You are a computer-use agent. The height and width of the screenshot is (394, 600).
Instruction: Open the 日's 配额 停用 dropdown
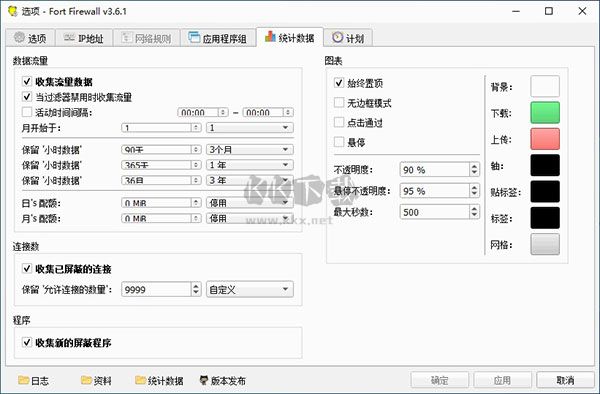[250, 203]
